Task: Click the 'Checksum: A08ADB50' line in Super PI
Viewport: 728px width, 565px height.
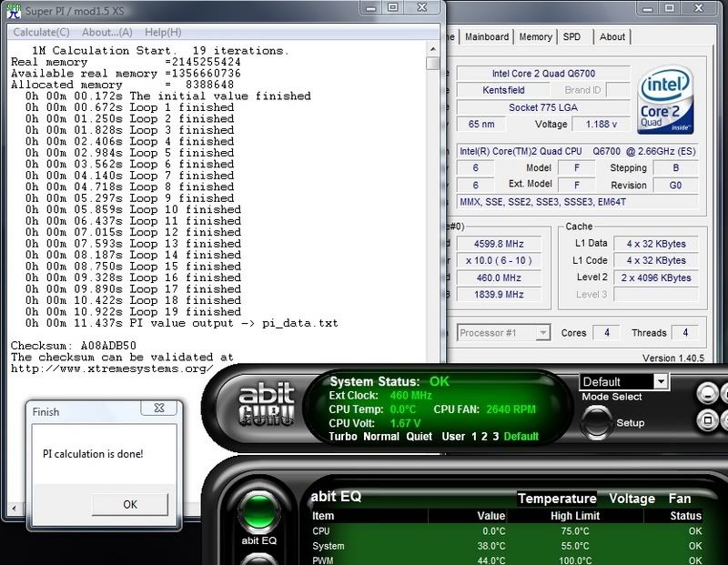Action: [x=74, y=346]
